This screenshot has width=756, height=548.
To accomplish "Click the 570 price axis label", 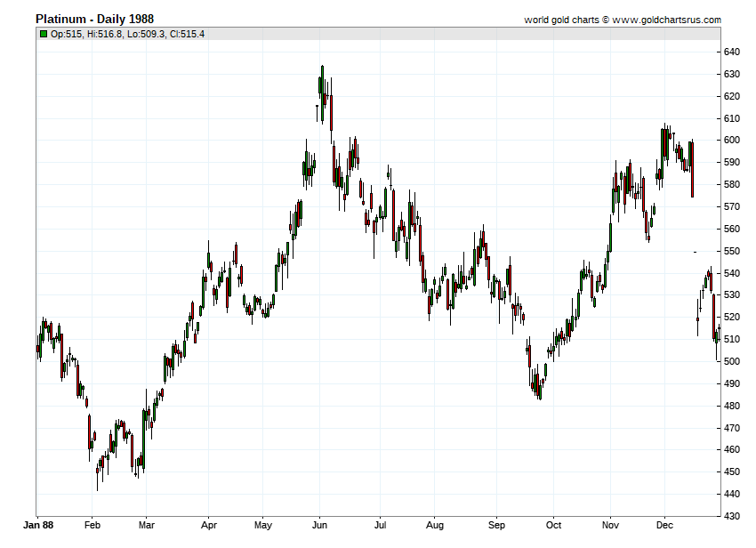I will coord(732,206).
